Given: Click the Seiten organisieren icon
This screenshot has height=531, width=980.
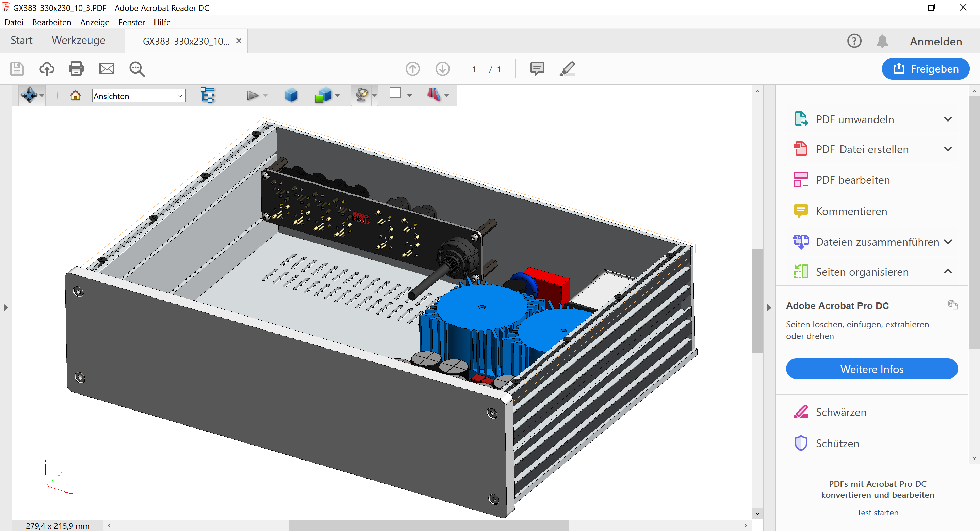Looking at the screenshot, I should [801, 271].
